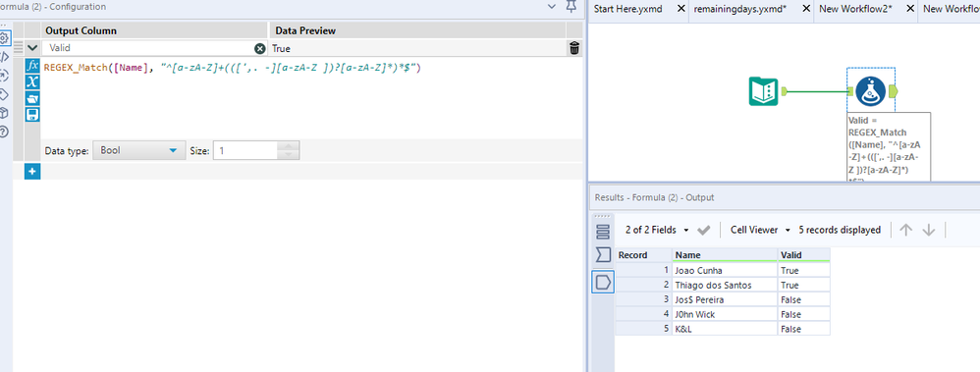Clear the Valid output column name
The image size is (980, 372).
click(260, 48)
